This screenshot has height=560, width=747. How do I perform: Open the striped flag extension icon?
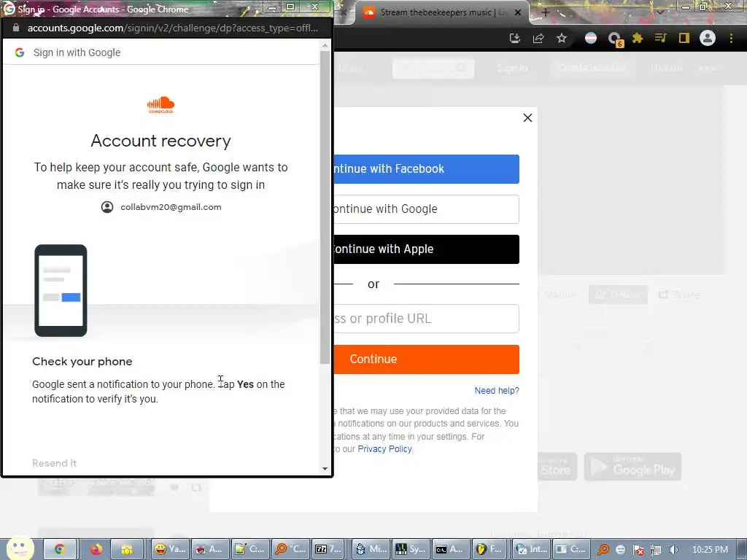tap(591, 38)
